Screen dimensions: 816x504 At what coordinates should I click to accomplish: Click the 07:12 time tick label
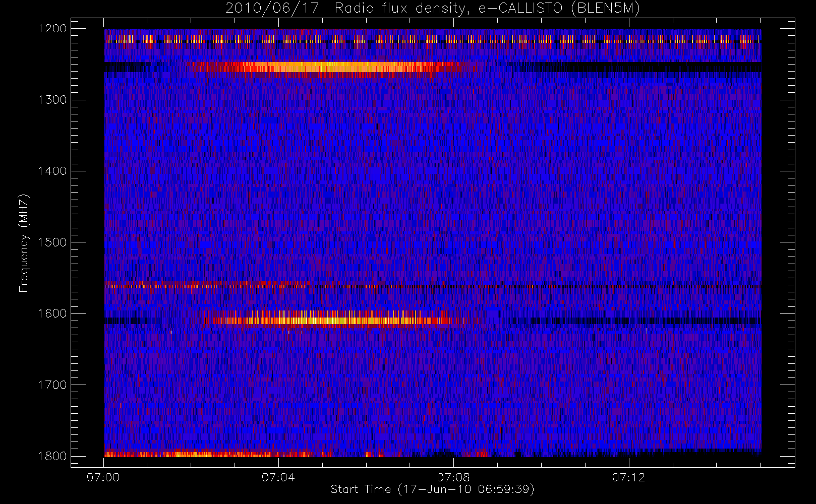click(x=628, y=477)
